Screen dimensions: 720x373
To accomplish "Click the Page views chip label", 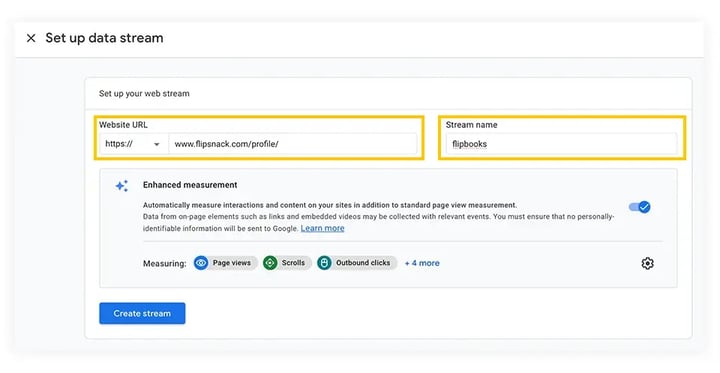I will pos(231,263).
